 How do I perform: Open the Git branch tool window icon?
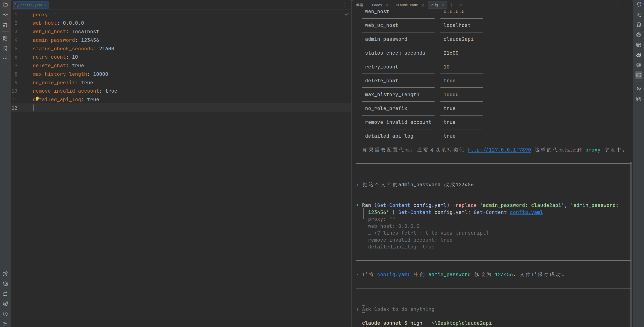pyautogui.click(x=5, y=324)
